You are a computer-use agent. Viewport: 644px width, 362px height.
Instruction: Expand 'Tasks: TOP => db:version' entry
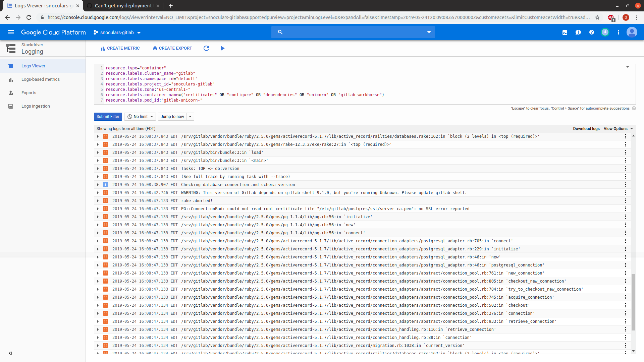point(98,169)
